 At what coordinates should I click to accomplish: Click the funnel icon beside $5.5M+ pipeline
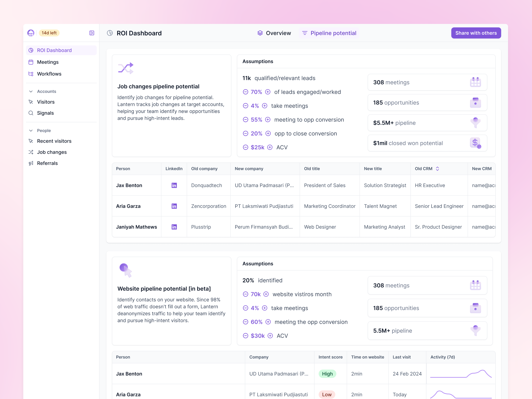(475, 123)
